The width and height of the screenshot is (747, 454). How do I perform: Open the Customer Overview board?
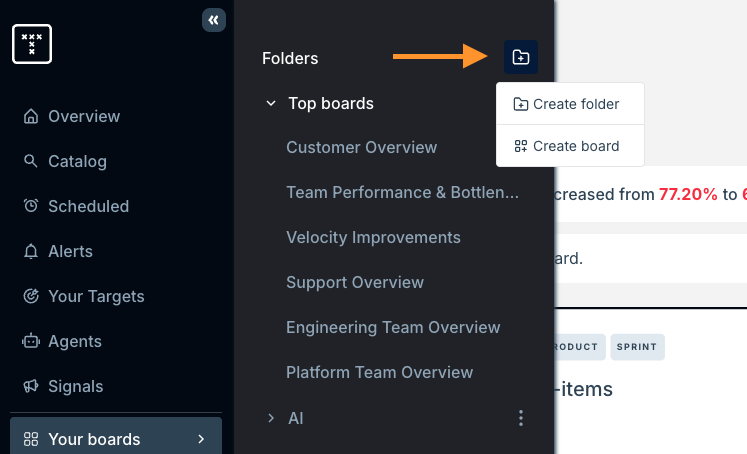pyautogui.click(x=361, y=147)
